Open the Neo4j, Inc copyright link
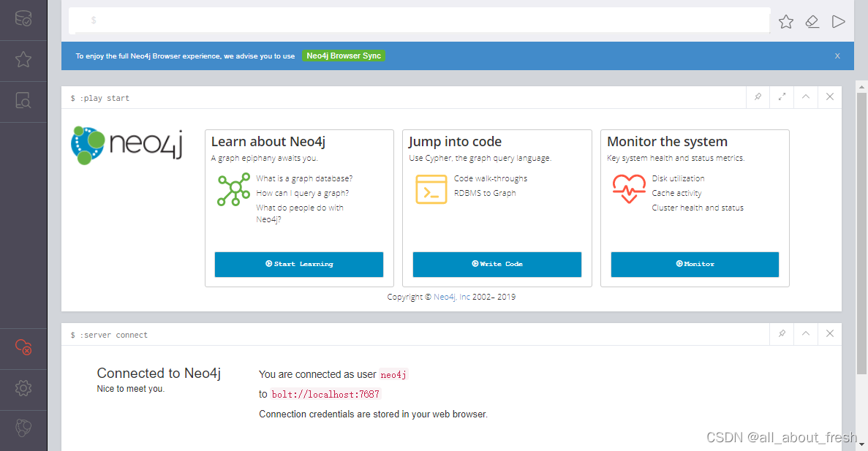The width and height of the screenshot is (868, 451). click(x=452, y=297)
